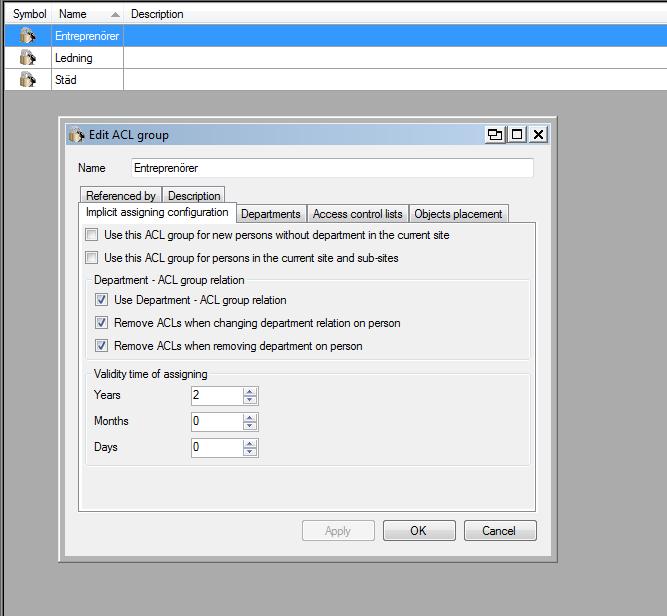
Task: Click the restore/cascade window icon in the dialog
Action: pos(495,135)
